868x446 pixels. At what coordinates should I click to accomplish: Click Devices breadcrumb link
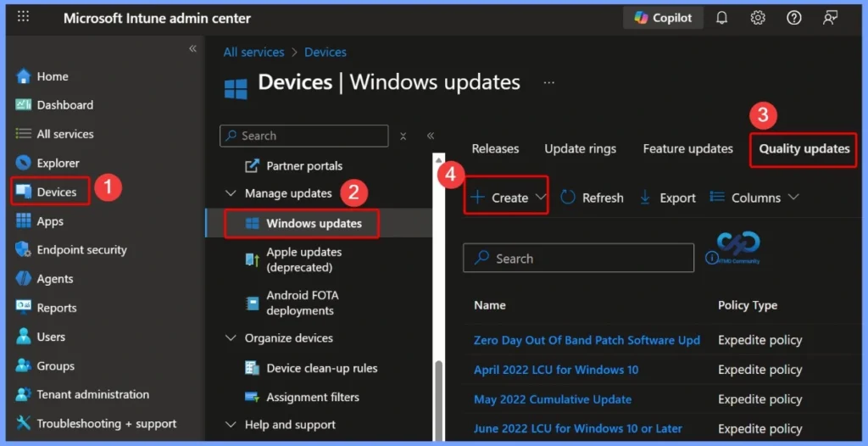[325, 52]
